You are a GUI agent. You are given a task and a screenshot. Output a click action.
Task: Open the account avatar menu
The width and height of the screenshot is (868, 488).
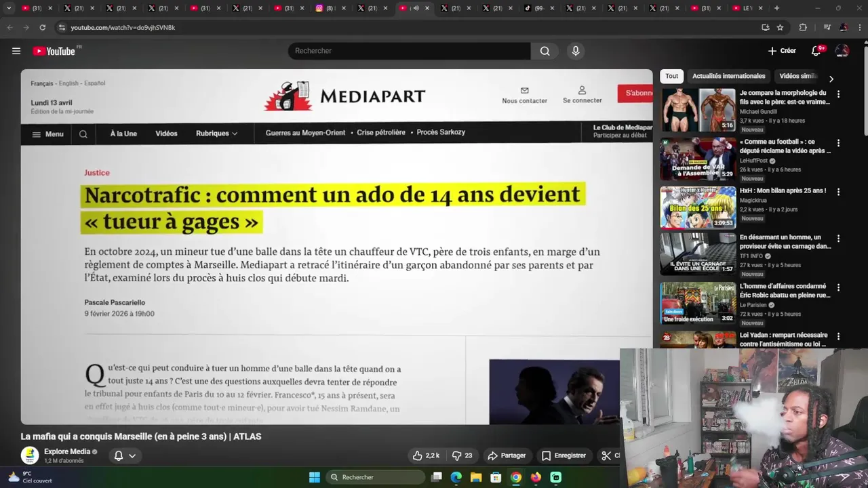point(842,51)
